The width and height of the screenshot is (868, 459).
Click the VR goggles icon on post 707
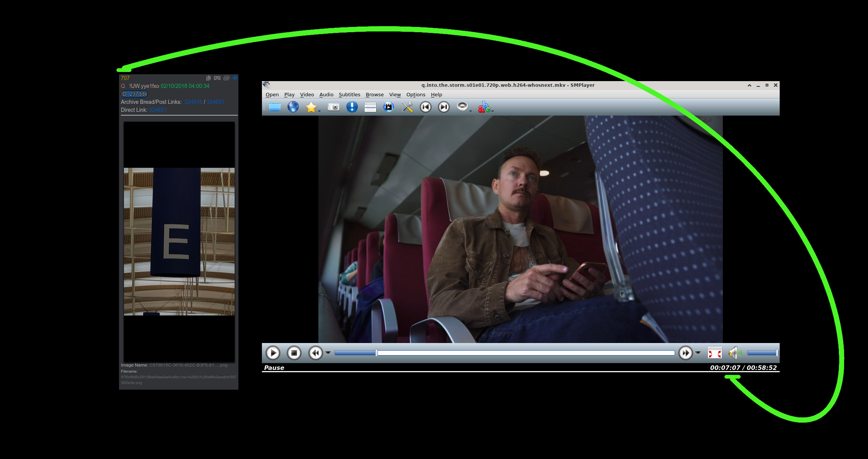pyautogui.click(x=217, y=78)
